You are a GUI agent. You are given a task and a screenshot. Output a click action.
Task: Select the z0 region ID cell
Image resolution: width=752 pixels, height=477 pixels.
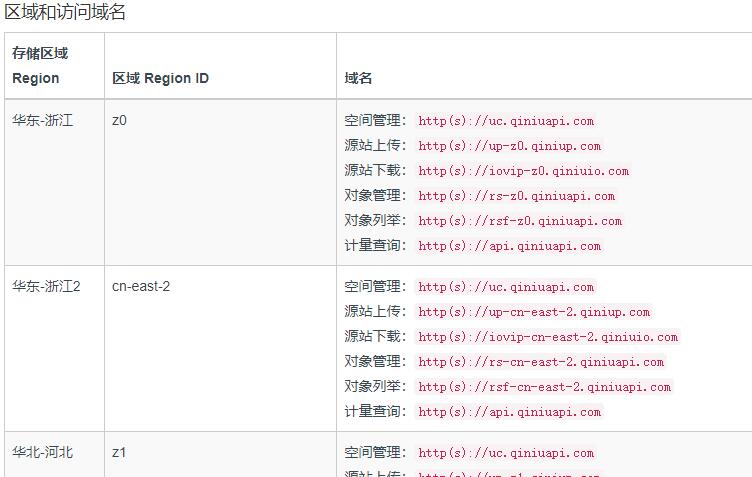[119, 121]
